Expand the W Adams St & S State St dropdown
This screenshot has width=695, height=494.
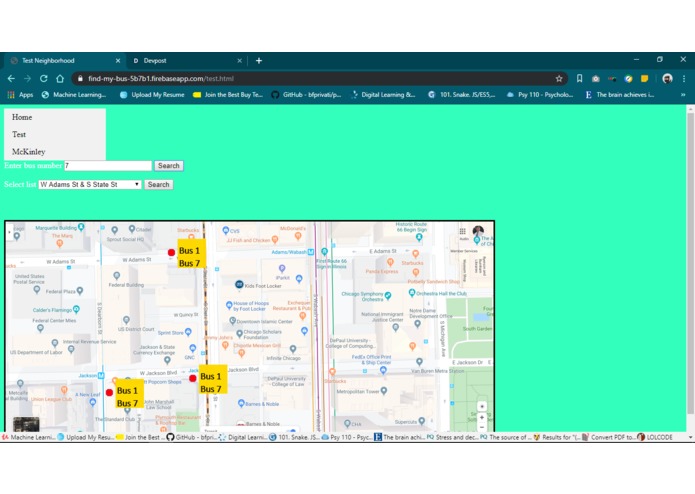click(x=90, y=184)
